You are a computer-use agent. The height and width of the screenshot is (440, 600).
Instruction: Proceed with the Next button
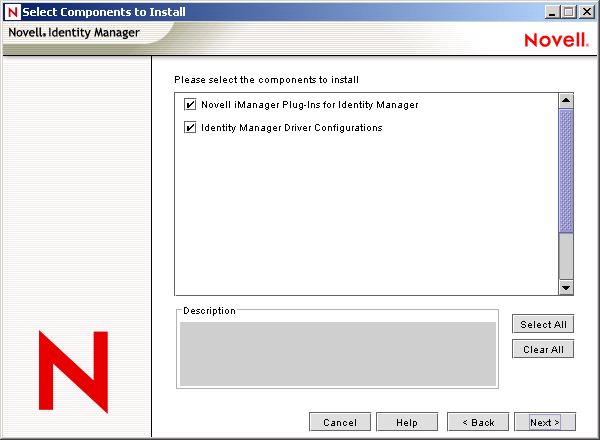[545, 422]
